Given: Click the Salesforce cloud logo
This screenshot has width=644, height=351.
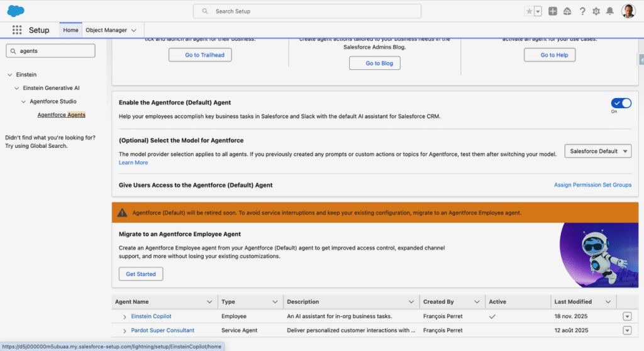Looking at the screenshot, I should coord(16,11).
